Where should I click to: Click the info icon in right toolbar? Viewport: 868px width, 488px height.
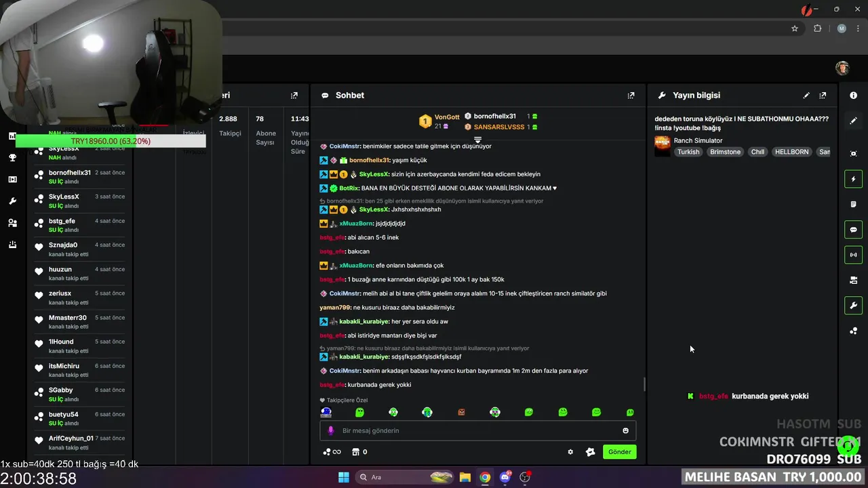click(853, 96)
